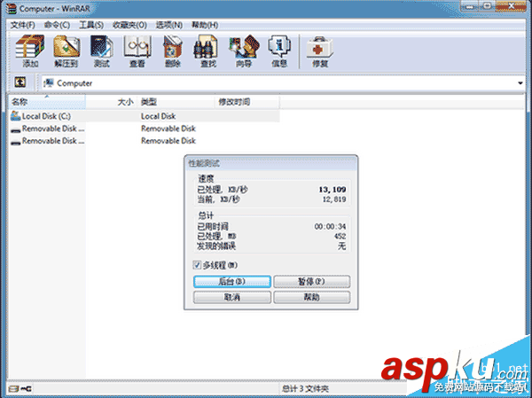Viewport: 532px width, 398px height.
Task: Click the Delete (删除) toolbar icon
Action: click(173, 51)
